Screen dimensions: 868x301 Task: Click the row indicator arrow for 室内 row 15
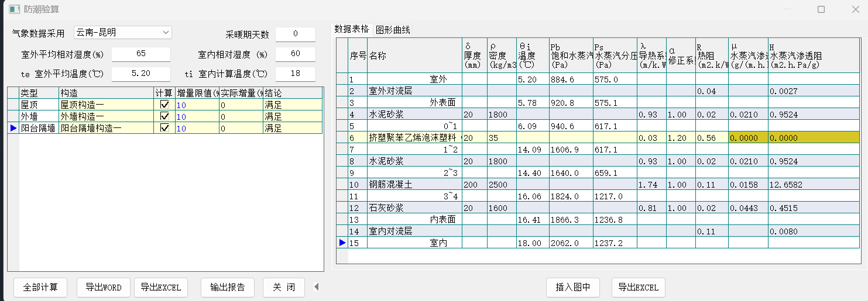tap(342, 243)
